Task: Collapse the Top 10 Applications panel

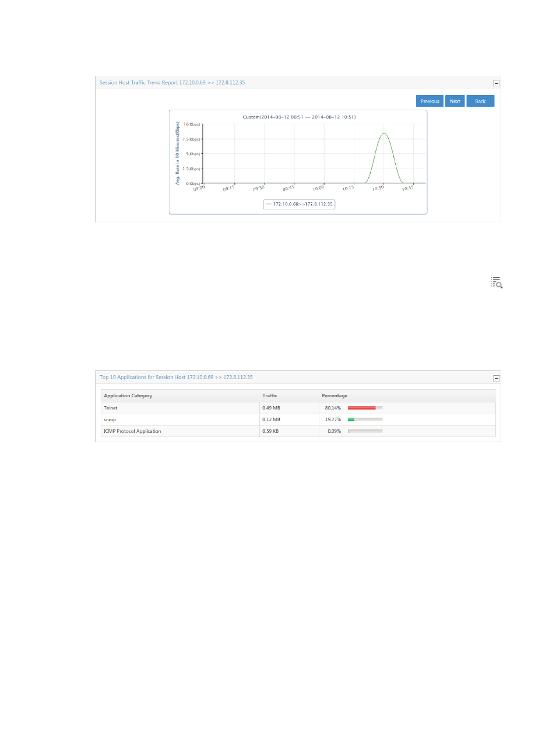Action: (x=497, y=378)
